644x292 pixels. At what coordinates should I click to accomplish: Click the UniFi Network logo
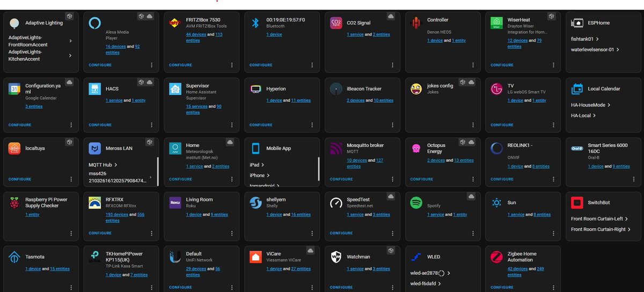[x=175, y=257]
